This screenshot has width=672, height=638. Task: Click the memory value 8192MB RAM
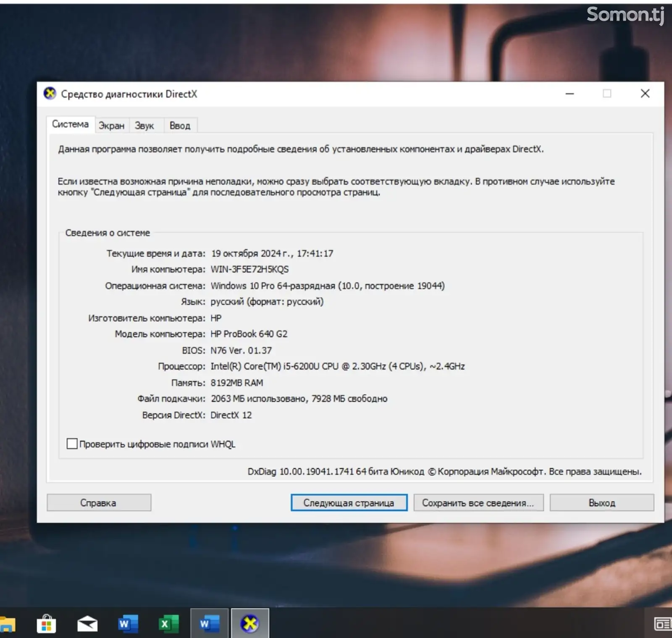(236, 383)
